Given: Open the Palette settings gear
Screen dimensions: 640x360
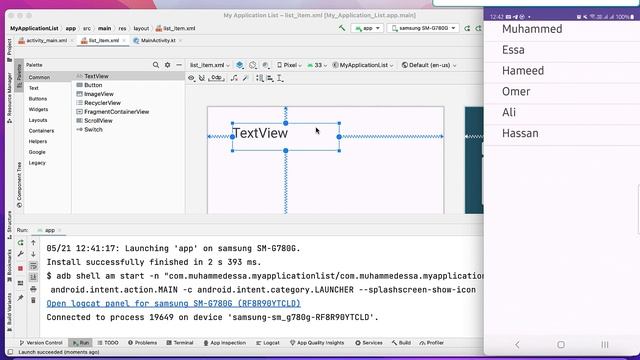Looking at the screenshot, I should click(167, 65).
